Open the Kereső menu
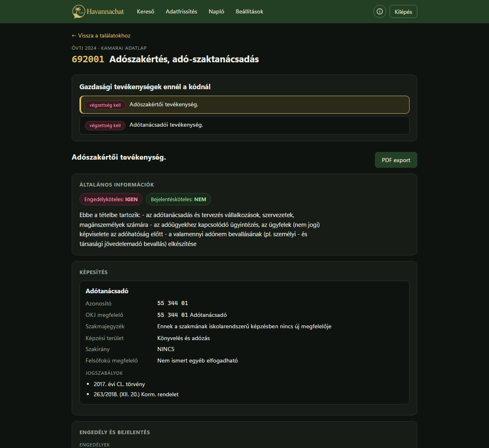Image resolution: width=489 pixels, height=448 pixels. tap(145, 11)
